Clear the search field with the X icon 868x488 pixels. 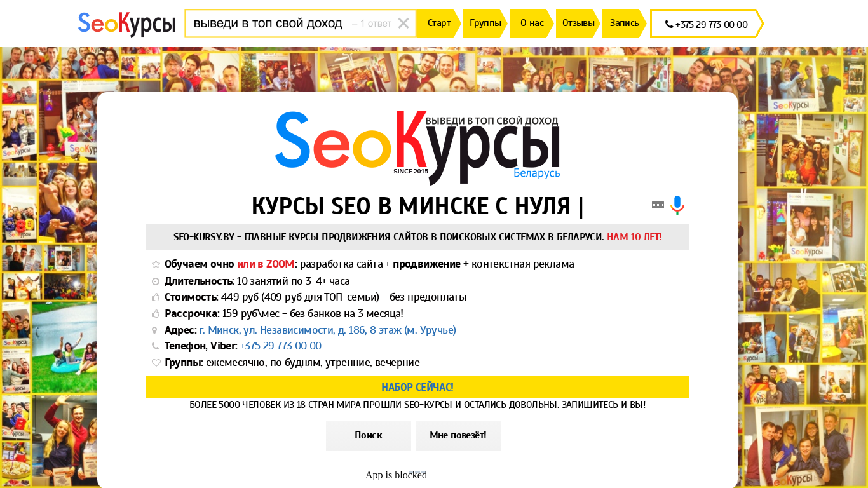(x=403, y=24)
